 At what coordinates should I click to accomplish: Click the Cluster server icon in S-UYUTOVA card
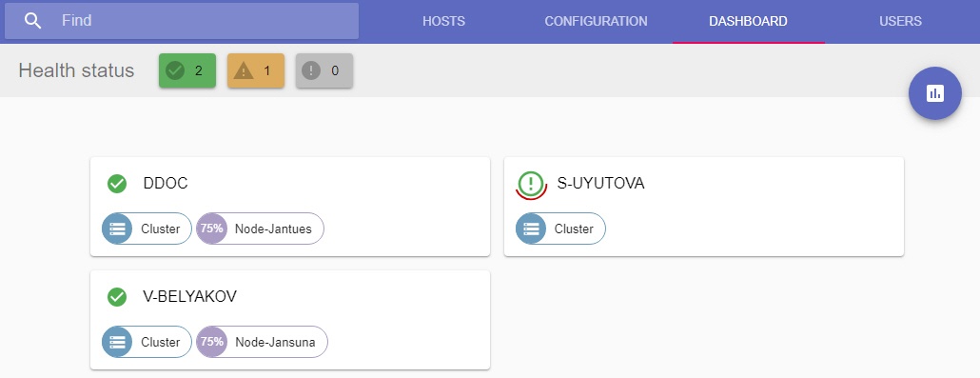[531, 229]
